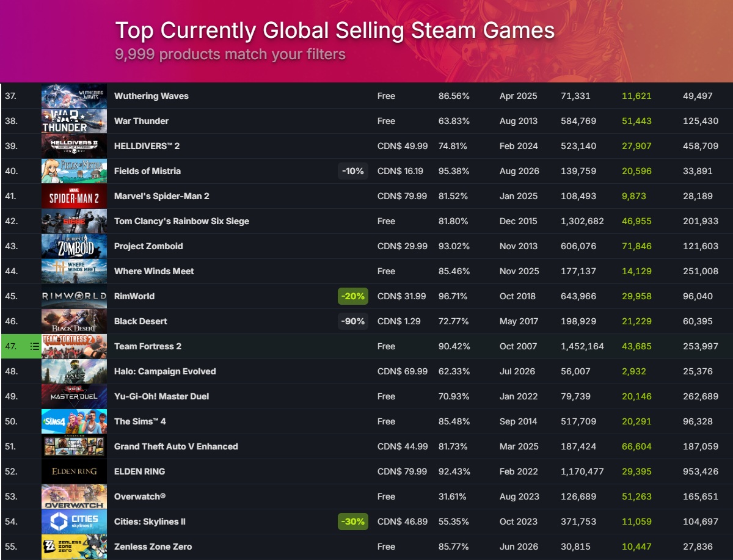Click the Overwatch capsule image
The height and width of the screenshot is (560, 733).
click(74, 496)
